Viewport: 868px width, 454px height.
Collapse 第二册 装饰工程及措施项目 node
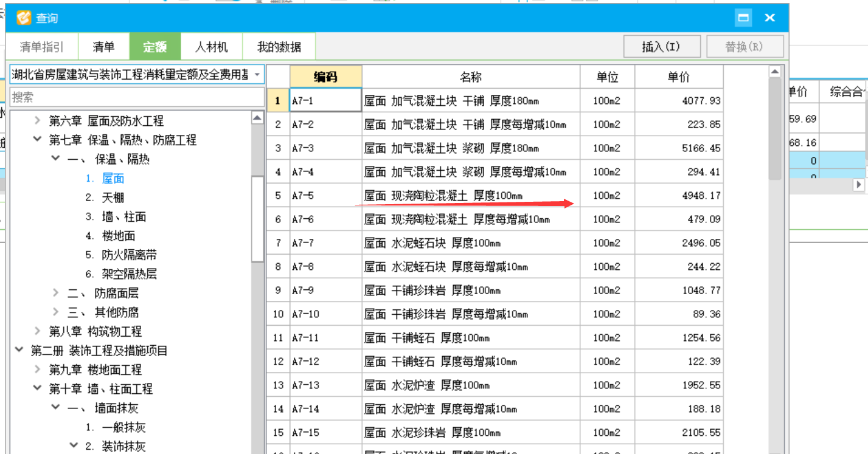click(x=19, y=350)
